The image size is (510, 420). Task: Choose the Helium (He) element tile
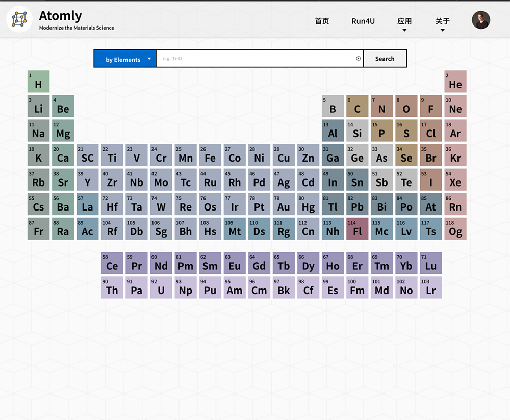click(455, 82)
